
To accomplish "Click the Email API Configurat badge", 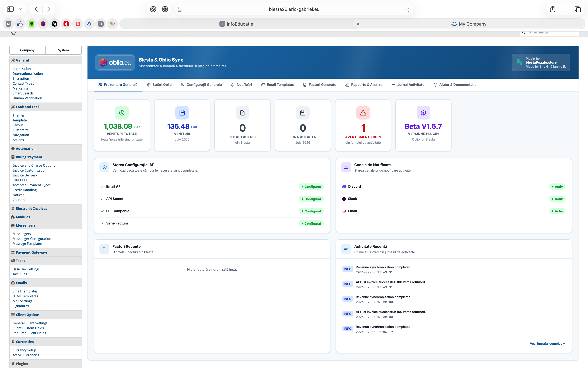I will coord(311,187).
